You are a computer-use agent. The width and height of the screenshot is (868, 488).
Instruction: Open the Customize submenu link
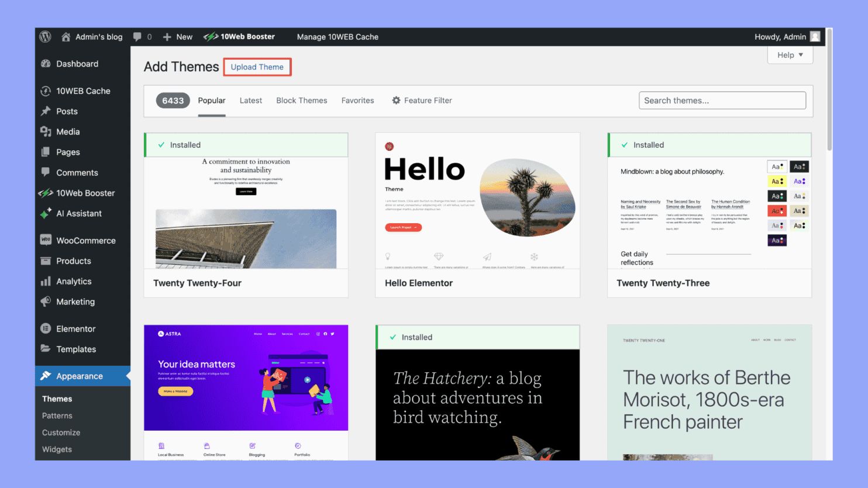[x=61, y=432]
